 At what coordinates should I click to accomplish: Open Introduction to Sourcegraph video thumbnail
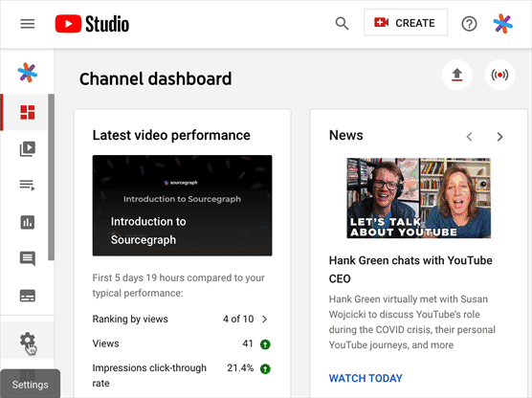click(182, 206)
